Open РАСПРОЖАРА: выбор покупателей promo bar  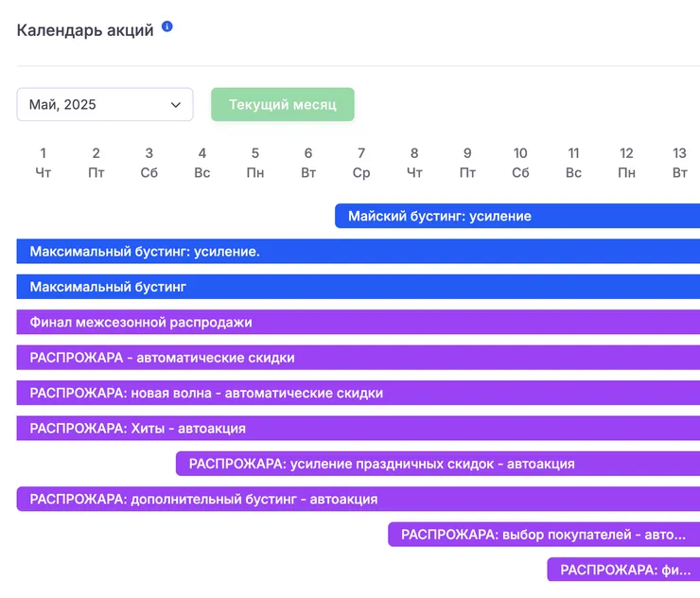544,535
